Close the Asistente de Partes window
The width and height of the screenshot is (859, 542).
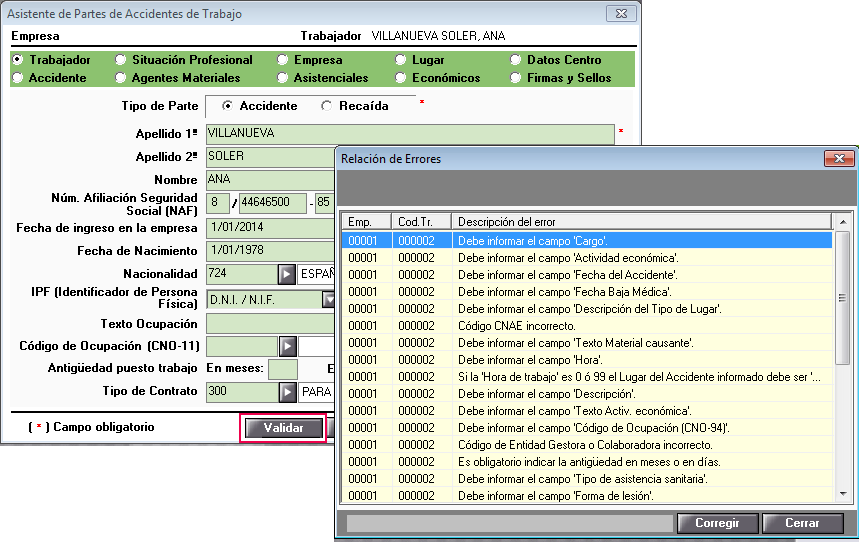(x=621, y=14)
